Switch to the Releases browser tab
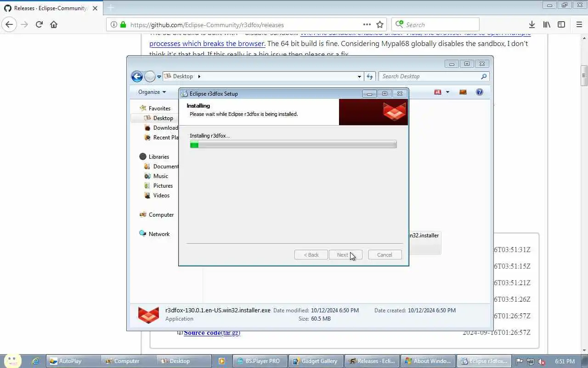This screenshot has height=368, width=588. click(51, 8)
